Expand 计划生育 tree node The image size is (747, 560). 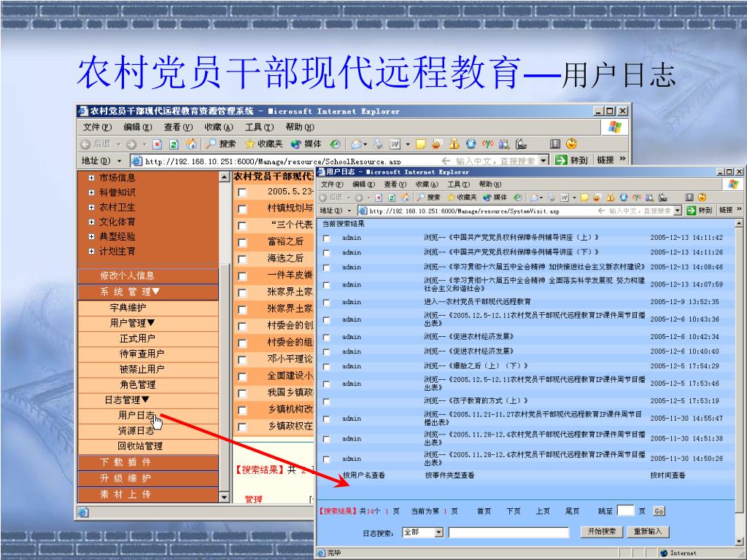pyautogui.click(x=91, y=251)
